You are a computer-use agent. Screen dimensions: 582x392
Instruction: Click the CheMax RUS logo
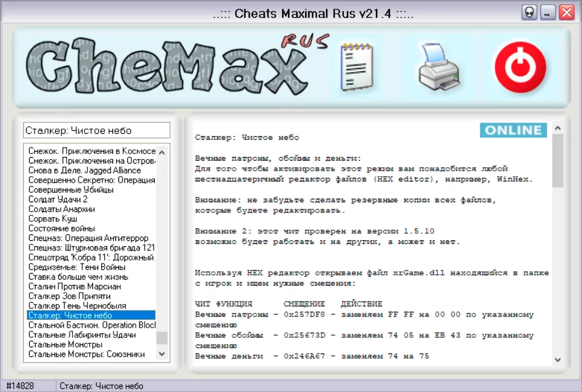pos(177,65)
